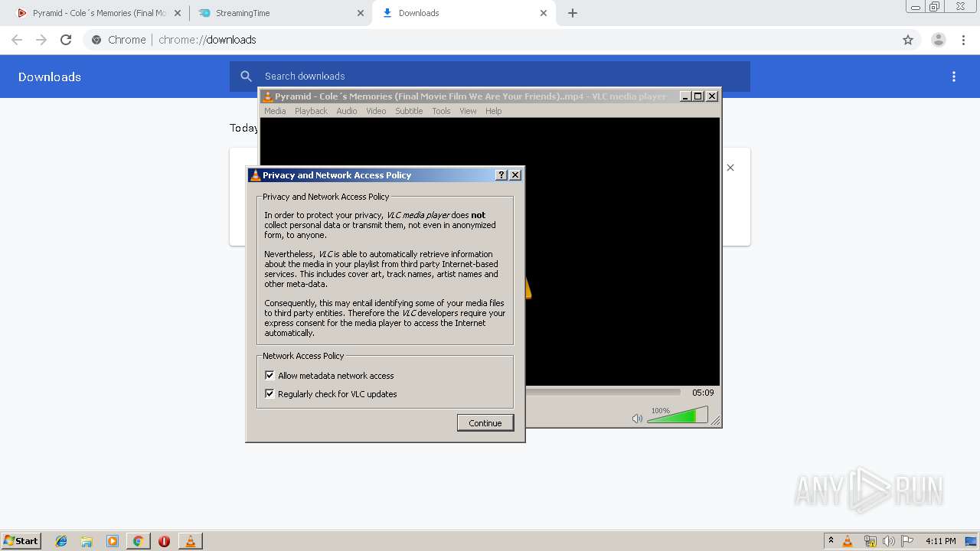Click the Show desktop button

pos(971,541)
